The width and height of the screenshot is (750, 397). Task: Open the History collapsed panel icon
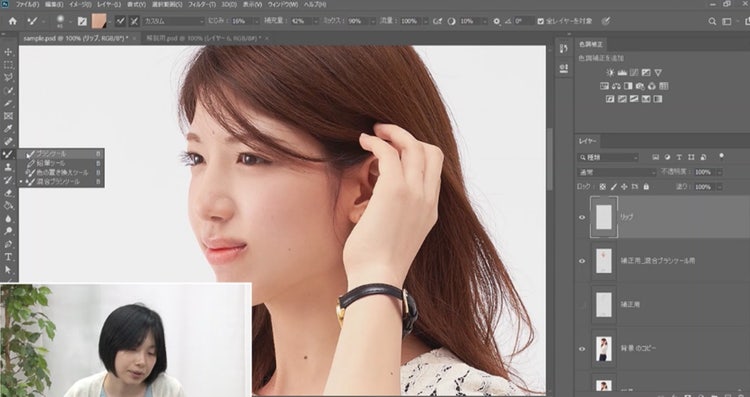pos(564,49)
